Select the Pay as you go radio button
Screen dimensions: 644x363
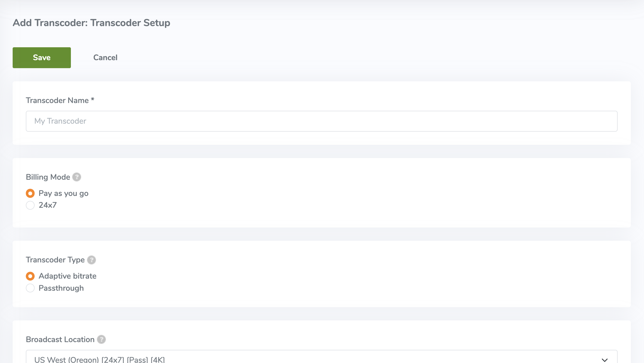pyautogui.click(x=30, y=193)
